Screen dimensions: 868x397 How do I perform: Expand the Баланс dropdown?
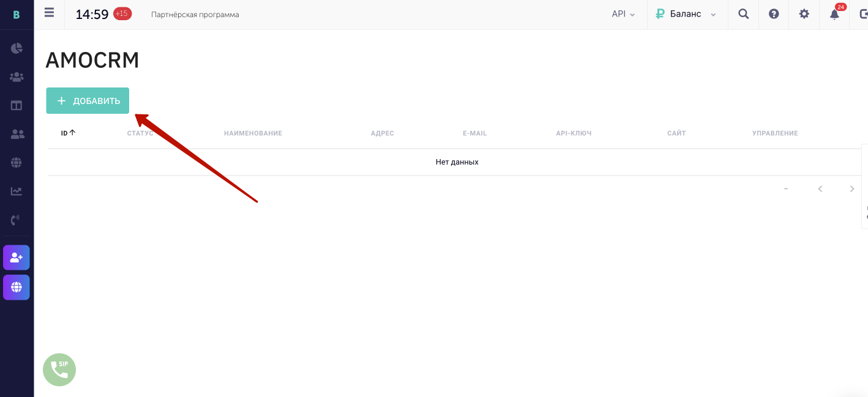coord(686,14)
